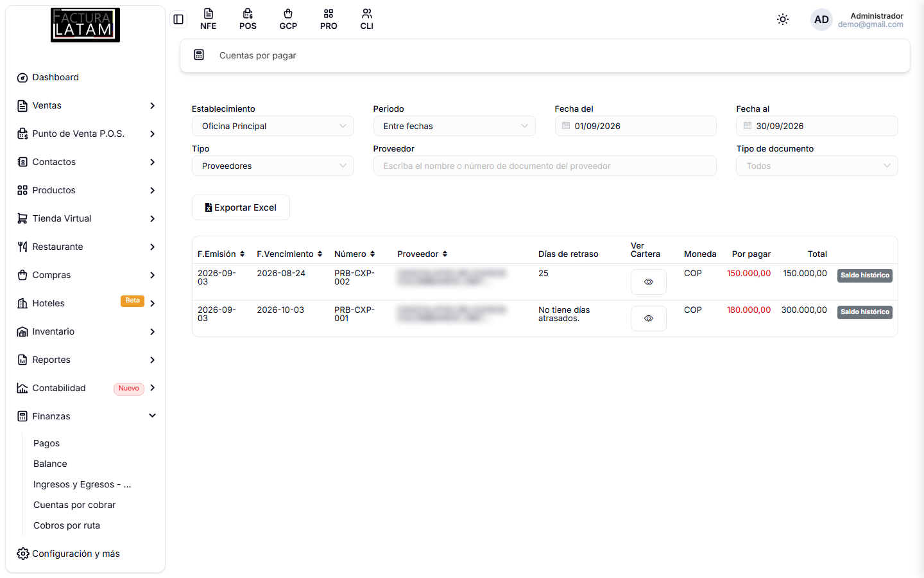This screenshot has height=578, width=924.
Task: Click the Punto de Venta register icon
Action: pyautogui.click(x=22, y=134)
